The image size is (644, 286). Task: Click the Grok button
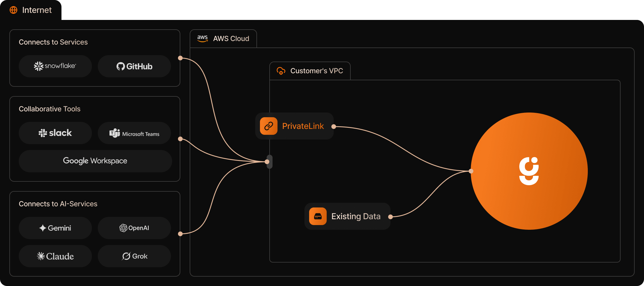(x=134, y=256)
